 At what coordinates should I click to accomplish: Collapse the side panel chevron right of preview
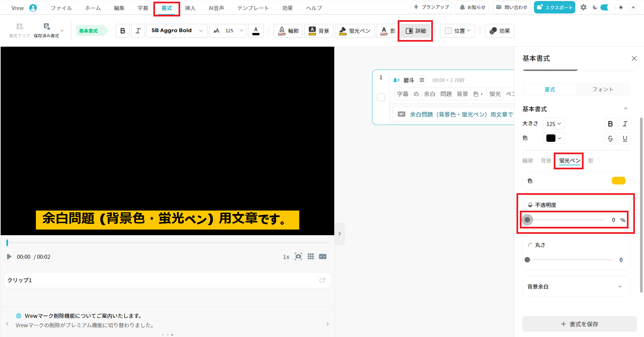[340, 234]
